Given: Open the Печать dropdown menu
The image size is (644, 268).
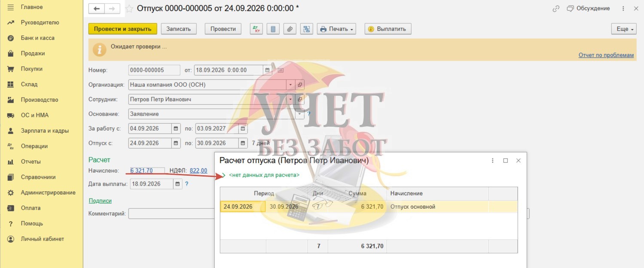Looking at the screenshot, I should click(337, 29).
